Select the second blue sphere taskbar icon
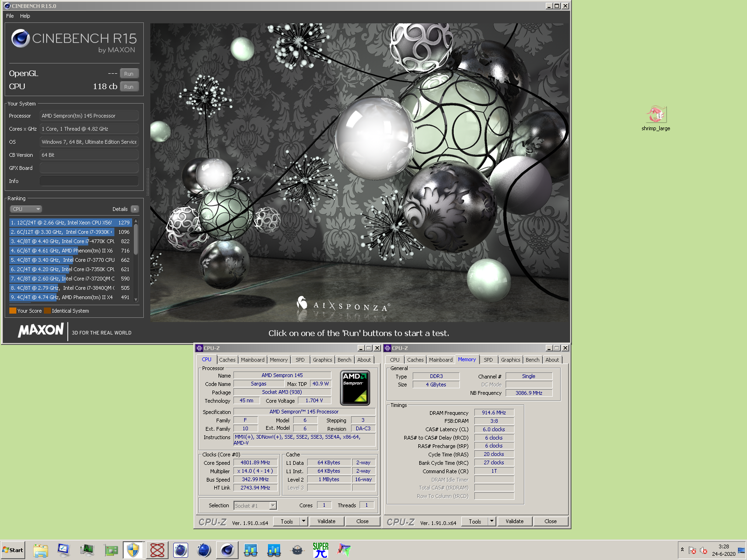This screenshot has height=560, width=747. [204, 550]
